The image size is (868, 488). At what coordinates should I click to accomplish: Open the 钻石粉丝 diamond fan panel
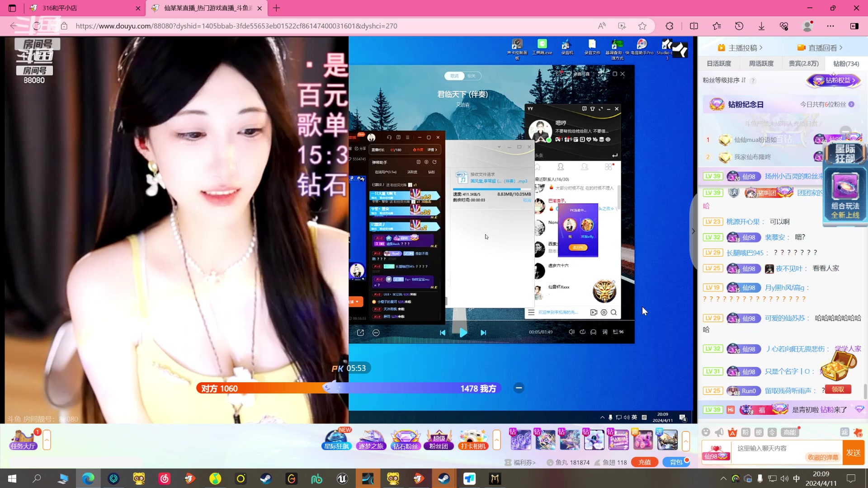pyautogui.click(x=405, y=439)
